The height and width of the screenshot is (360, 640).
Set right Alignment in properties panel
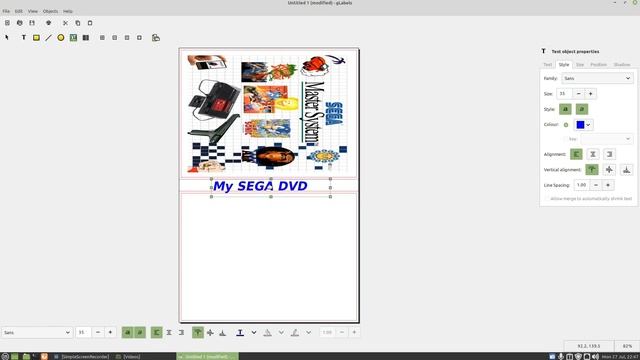point(609,154)
